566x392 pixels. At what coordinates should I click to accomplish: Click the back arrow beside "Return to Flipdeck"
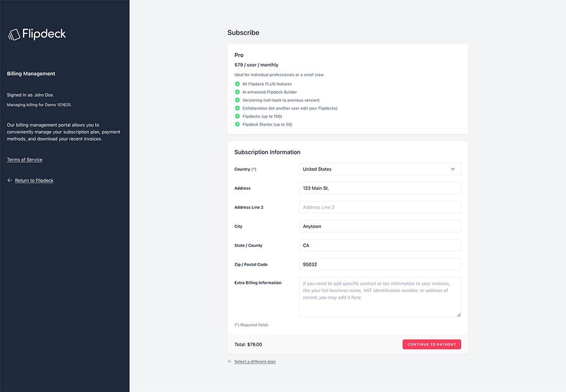point(9,180)
